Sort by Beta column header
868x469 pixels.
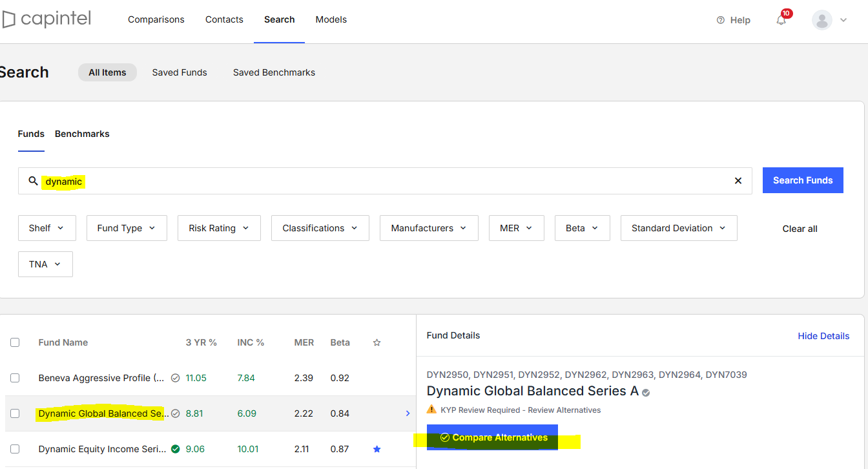point(340,342)
